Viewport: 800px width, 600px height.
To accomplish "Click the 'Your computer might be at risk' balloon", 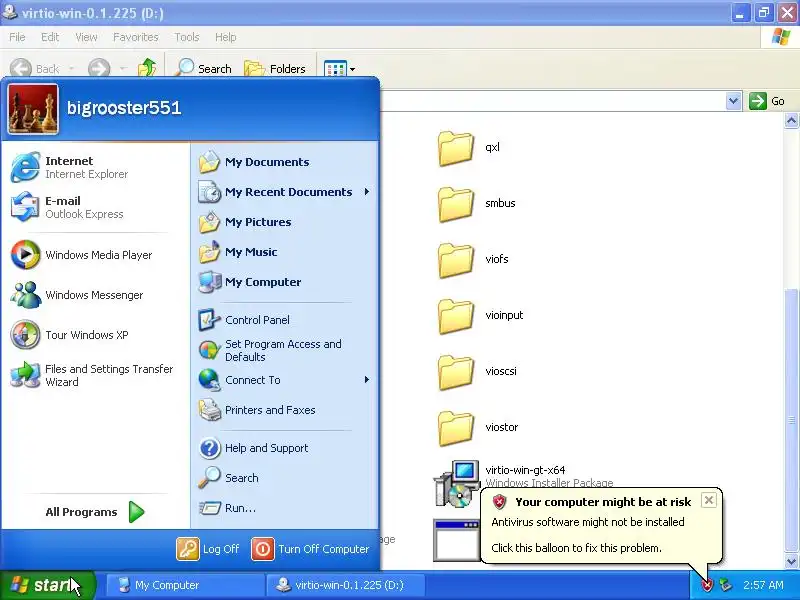I will (x=602, y=526).
